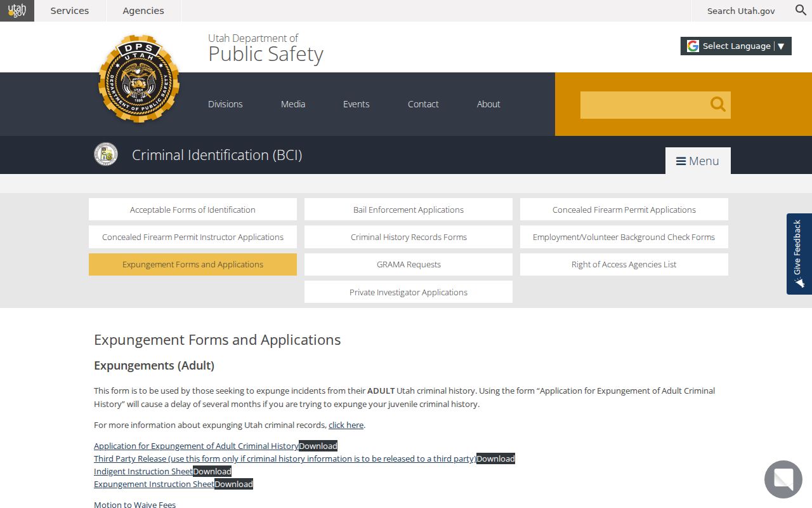This screenshot has width=812, height=508.
Task: Select Criminal History Records Forms tab
Action: [x=409, y=237]
